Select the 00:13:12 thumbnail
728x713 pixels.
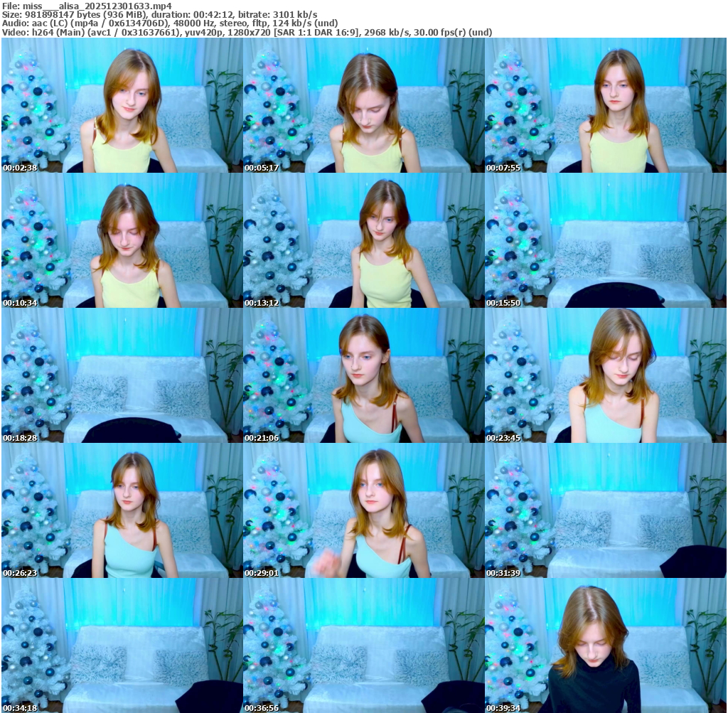coord(363,240)
